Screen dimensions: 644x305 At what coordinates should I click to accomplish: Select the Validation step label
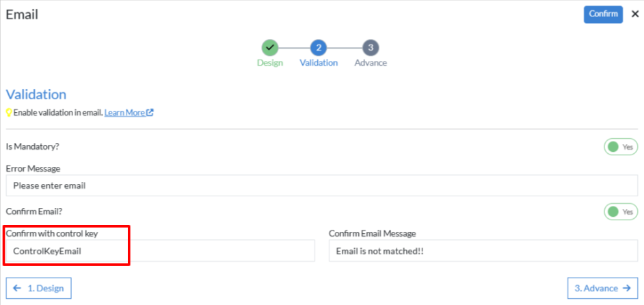point(319,63)
